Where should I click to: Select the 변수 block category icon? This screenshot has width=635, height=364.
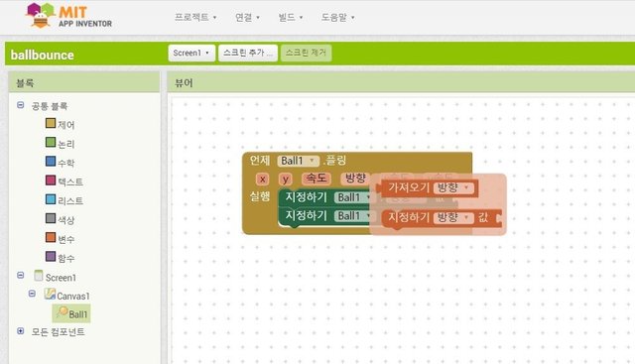click(x=51, y=237)
